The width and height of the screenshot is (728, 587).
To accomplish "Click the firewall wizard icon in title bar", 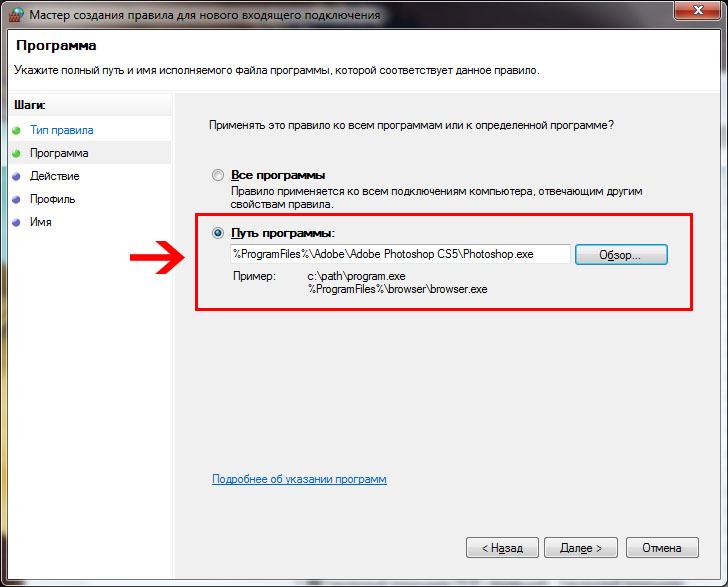I will pyautogui.click(x=16, y=15).
